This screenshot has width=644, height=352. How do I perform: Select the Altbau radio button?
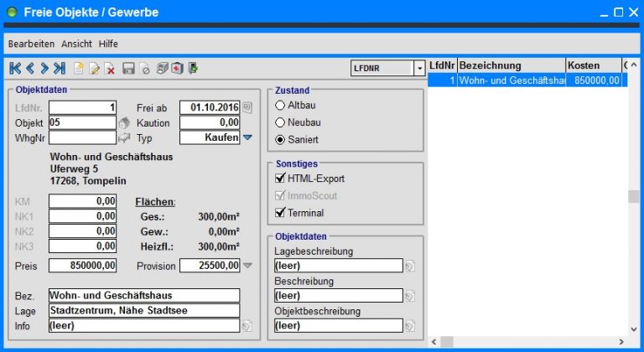pyautogui.click(x=280, y=106)
